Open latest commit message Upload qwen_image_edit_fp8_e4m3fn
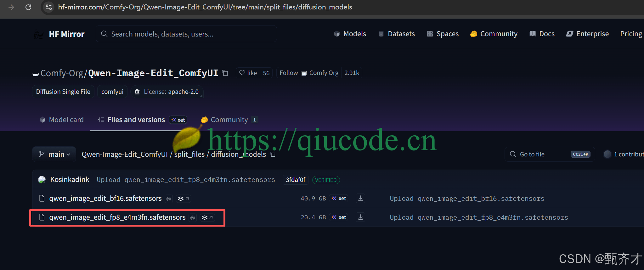This screenshot has width=644, height=270. 186,180
